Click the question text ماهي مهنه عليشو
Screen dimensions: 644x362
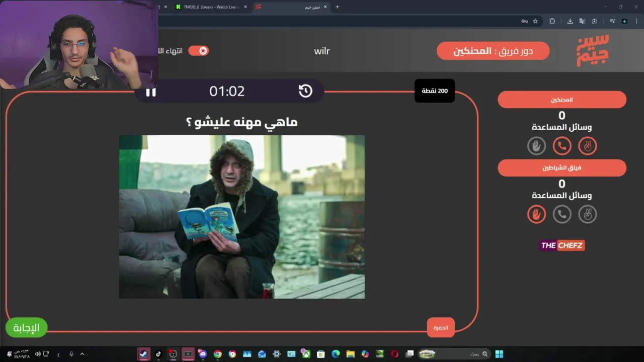pos(242,122)
